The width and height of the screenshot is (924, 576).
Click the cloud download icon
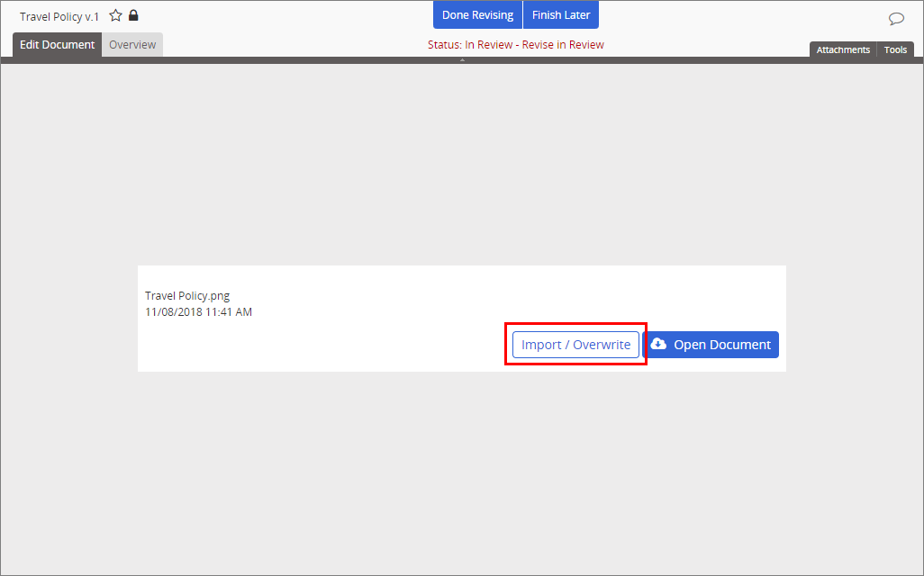pyautogui.click(x=658, y=344)
